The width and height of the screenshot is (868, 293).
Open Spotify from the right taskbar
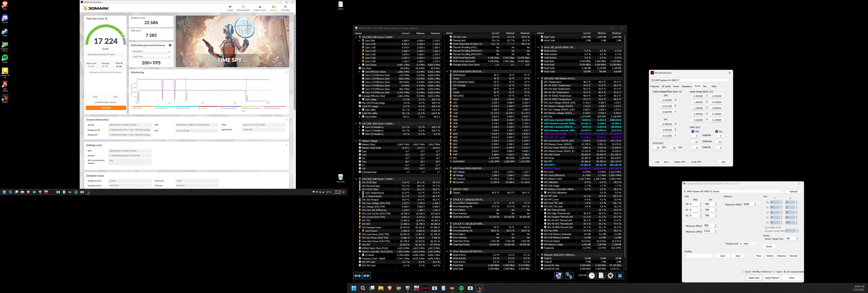461,288
